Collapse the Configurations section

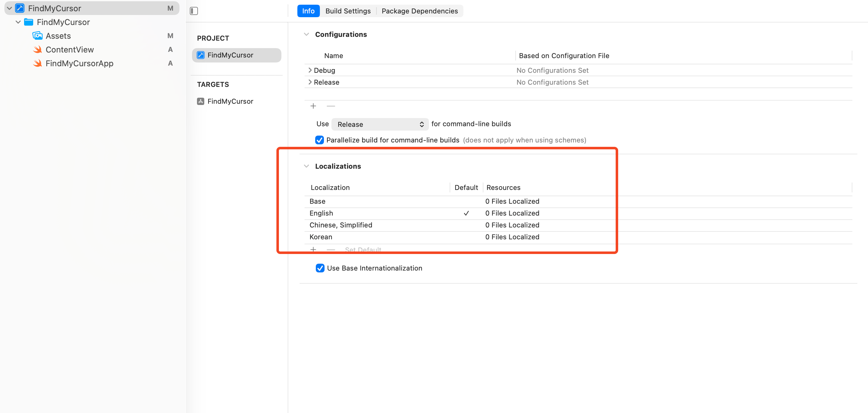pos(306,34)
